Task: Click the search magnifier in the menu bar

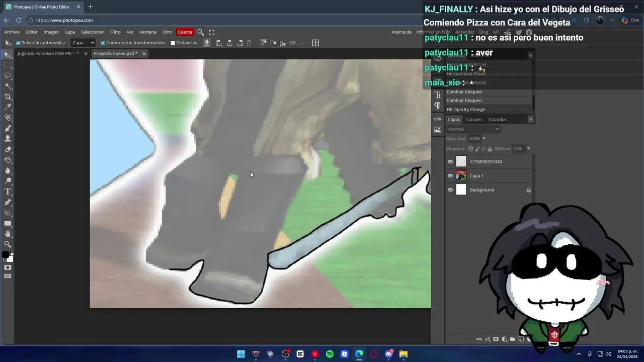Action: tap(200, 32)
